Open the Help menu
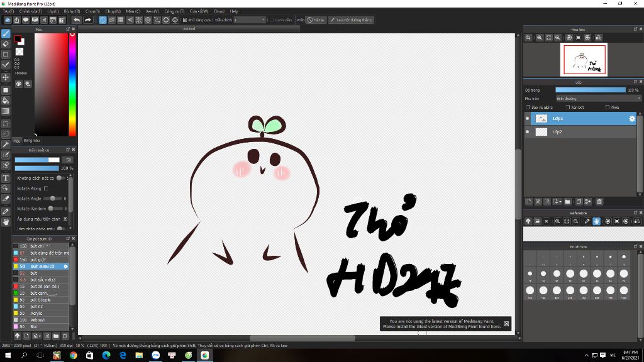Screen dimensions: 644x362 (234, 11)
